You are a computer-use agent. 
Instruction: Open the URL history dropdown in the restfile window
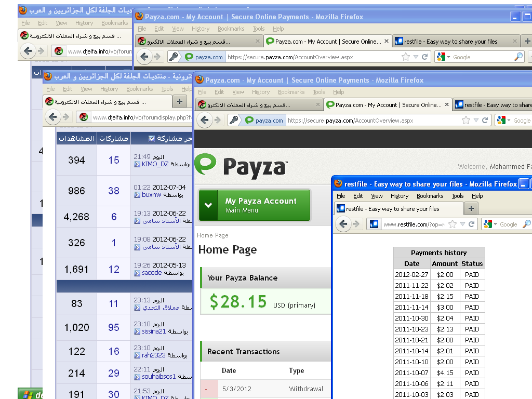coord(462,224)
